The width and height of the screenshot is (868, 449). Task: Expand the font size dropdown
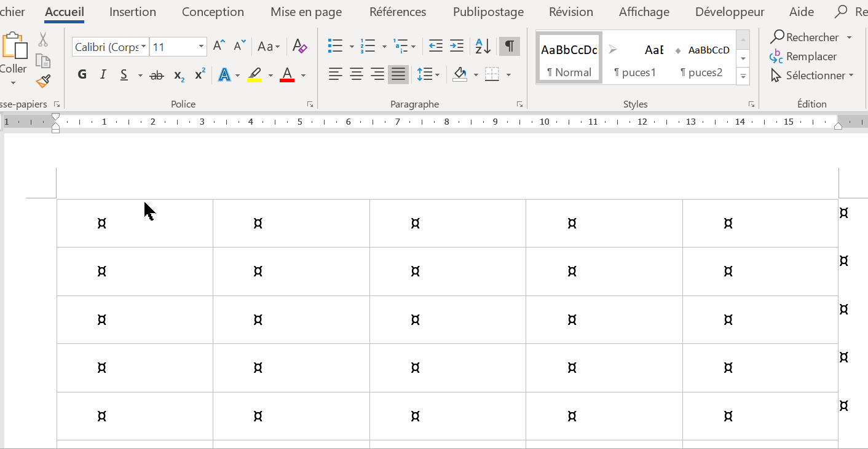(x=201, y=47)
